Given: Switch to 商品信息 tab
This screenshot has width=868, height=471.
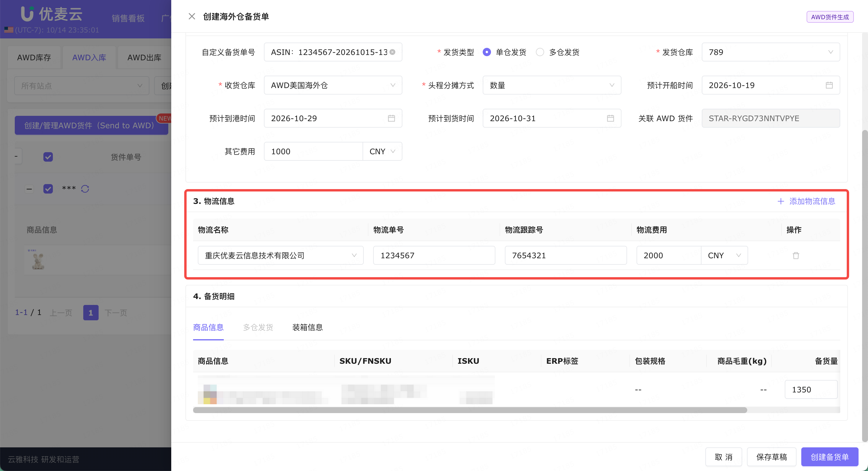Looking at the screenshot, I should (208, 327).
